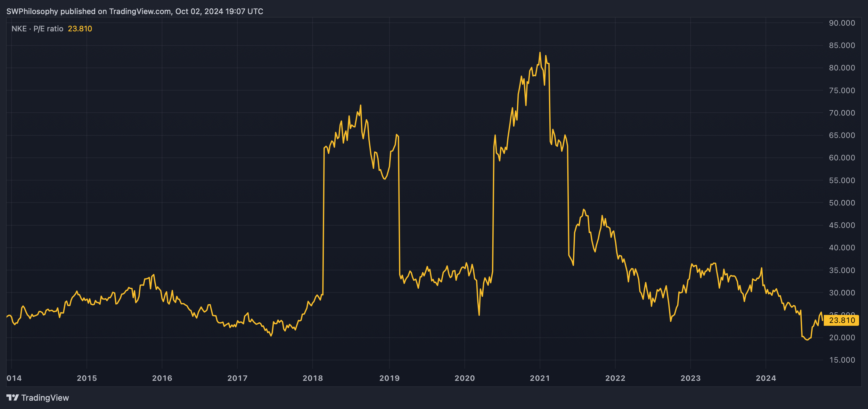Click the 2018 label on time axis
Viewport: 868px width, 409px height.
[312, 378]
